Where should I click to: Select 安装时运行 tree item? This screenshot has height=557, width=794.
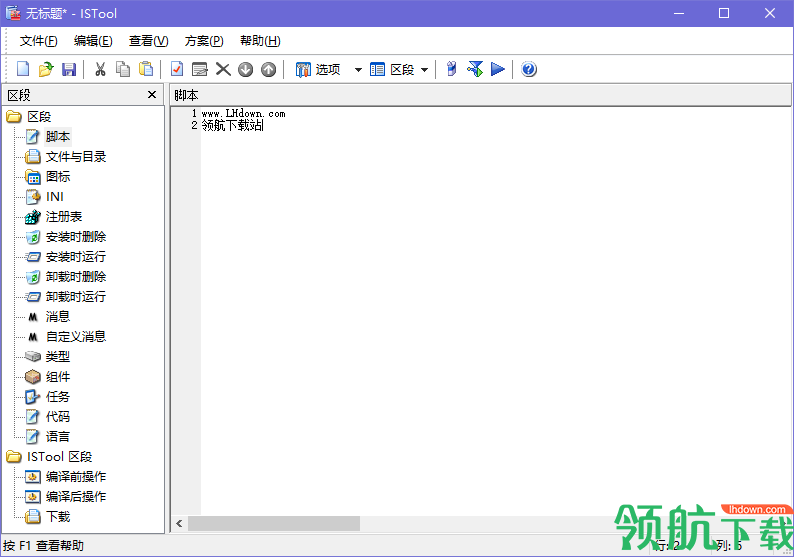[76, 257]
